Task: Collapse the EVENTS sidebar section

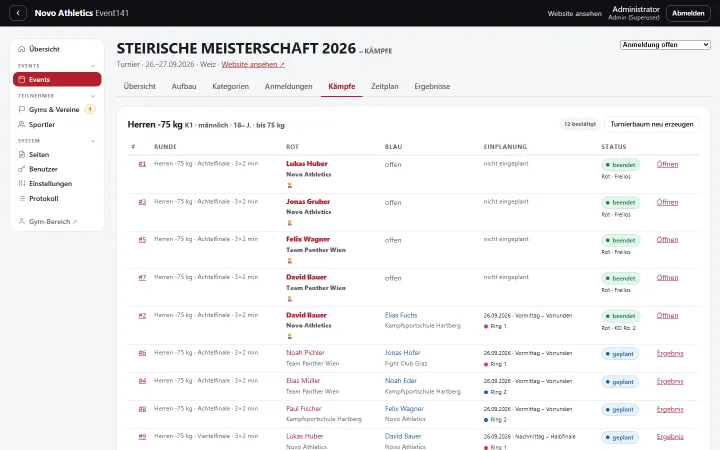Action: coord(93,66)
